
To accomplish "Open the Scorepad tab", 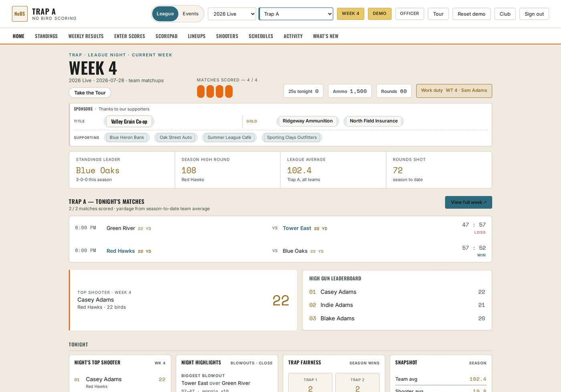I will click(166, 36).
